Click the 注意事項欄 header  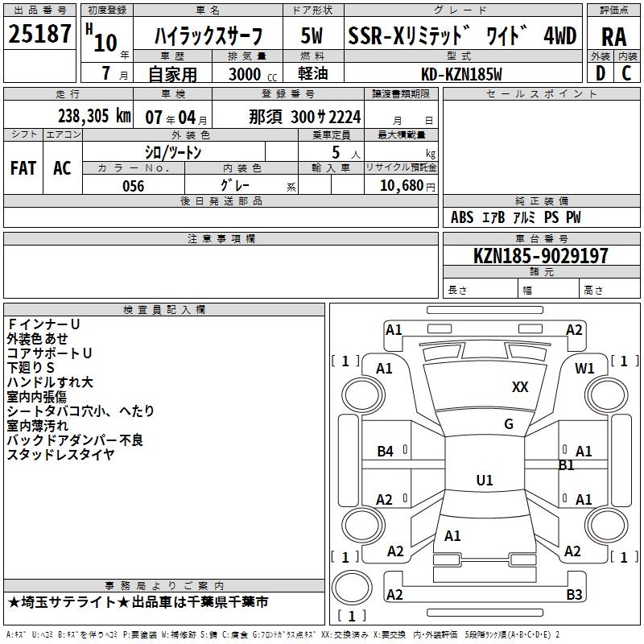tap(221, 238)
